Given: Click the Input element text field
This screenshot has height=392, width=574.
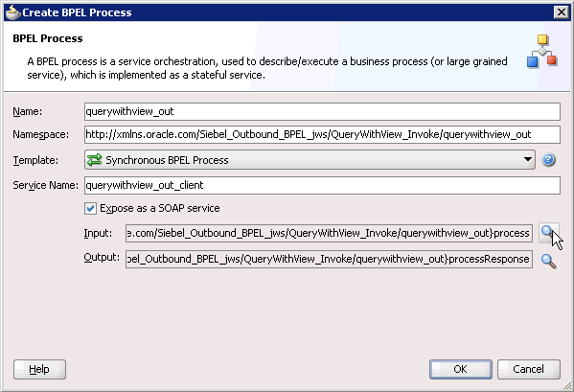Looking at the screenshot, I should pos(329,233).
